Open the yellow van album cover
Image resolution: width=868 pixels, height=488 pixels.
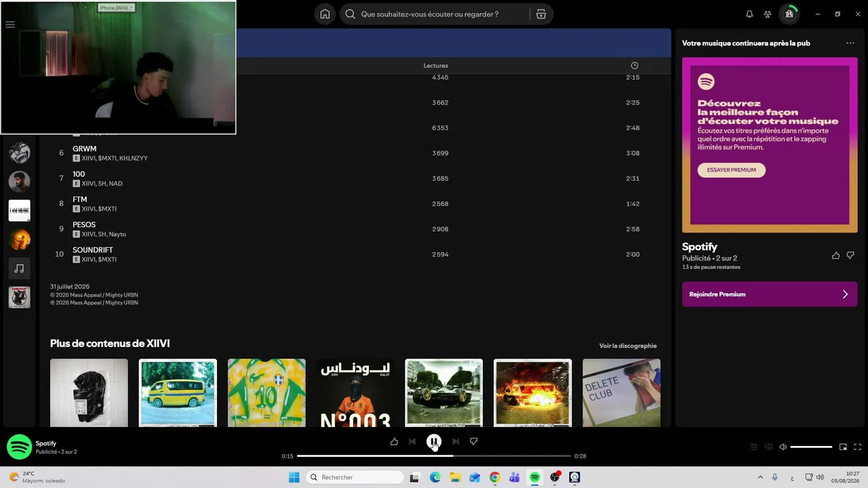[x=178, y=393]
